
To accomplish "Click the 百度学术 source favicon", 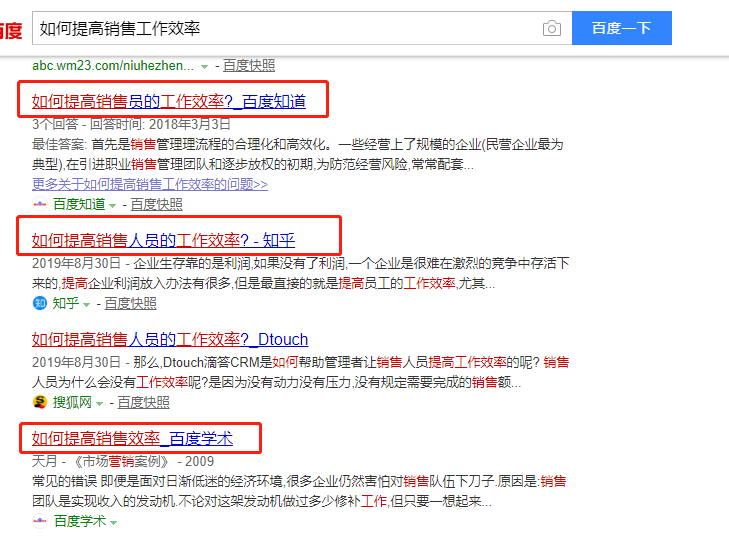I will coord(40,521).
